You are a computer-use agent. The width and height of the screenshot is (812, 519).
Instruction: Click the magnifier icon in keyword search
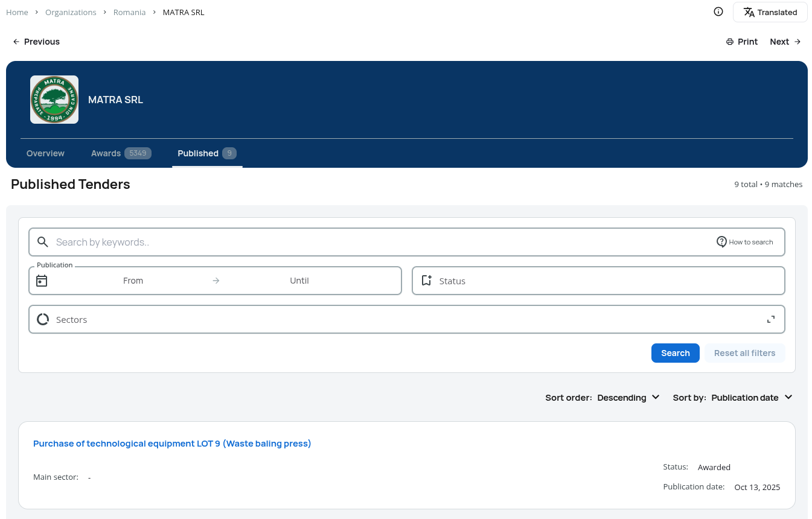click(x=42, y=242)
